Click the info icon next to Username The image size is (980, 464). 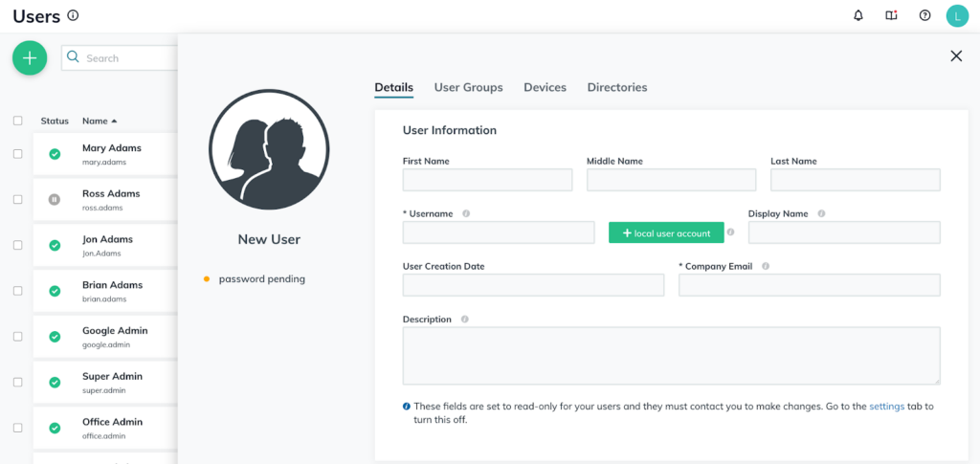click(466, 213)
